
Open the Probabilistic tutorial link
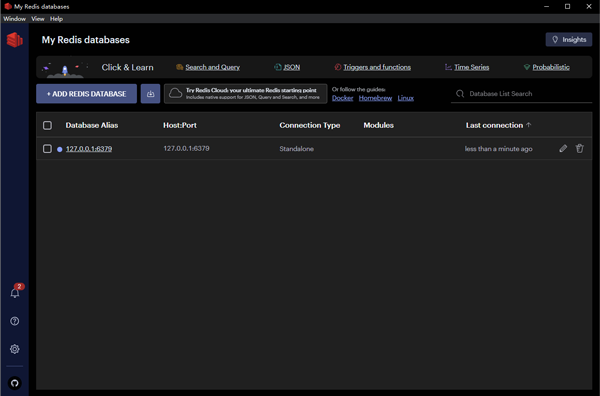(x=551, y=67)
